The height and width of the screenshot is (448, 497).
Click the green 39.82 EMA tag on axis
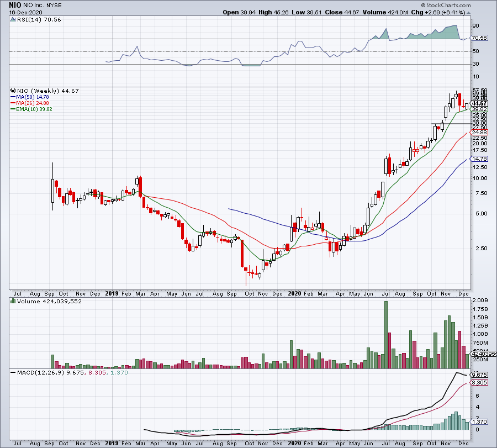pos(479,109)
